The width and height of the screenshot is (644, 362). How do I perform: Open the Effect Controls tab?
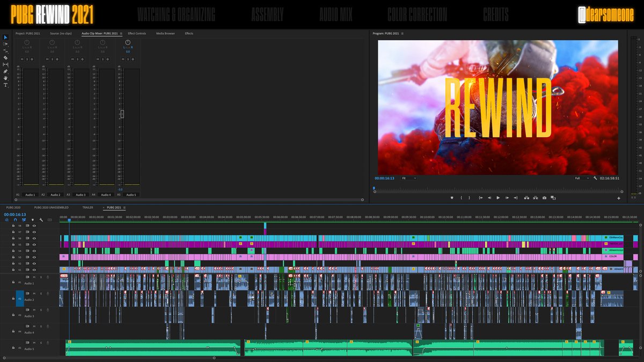point(137,33)
